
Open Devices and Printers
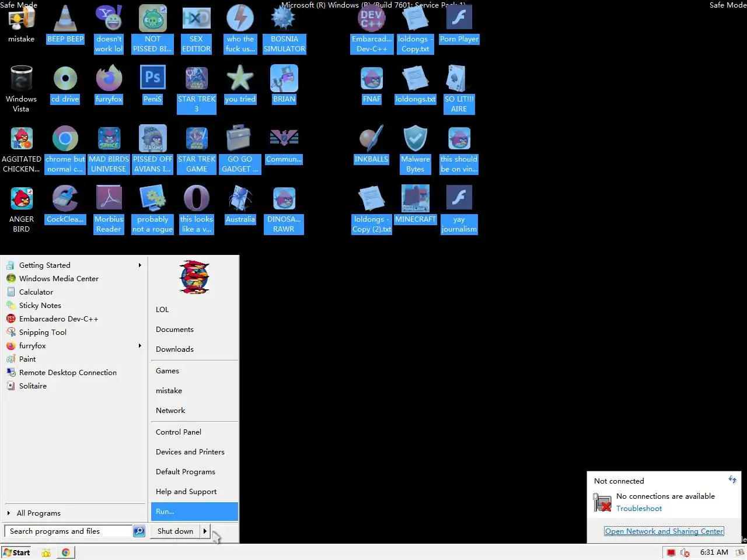(194, 452)
